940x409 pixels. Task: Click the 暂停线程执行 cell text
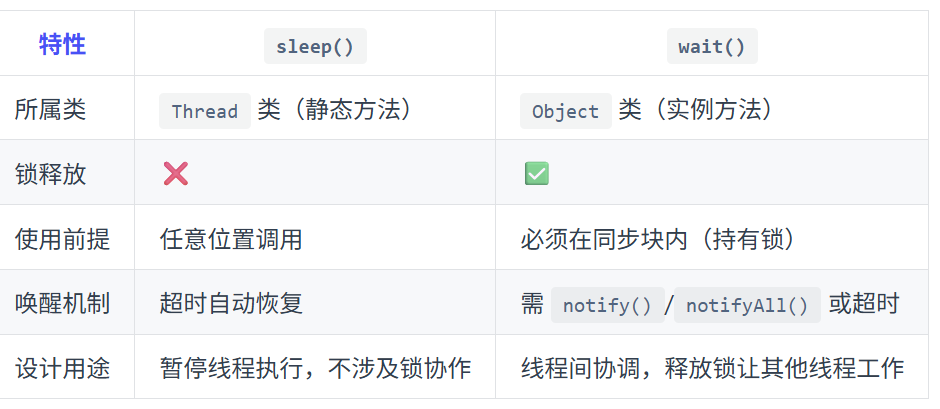(x=230, y=369)
